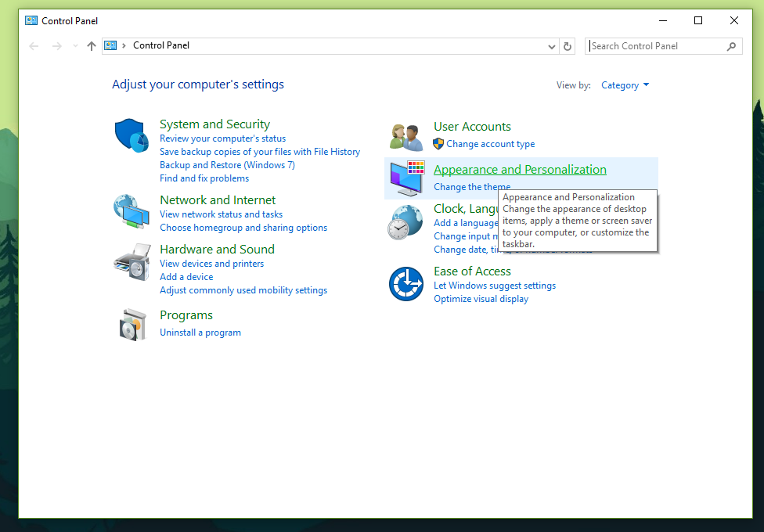Expand the address bar history dropdown
Image resolution: width=764 pixels, height=532 pixels.
tap(552, 46)
